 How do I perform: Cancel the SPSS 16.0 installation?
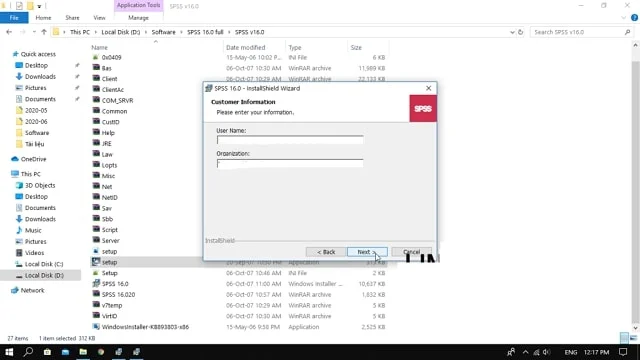(411, 252)
